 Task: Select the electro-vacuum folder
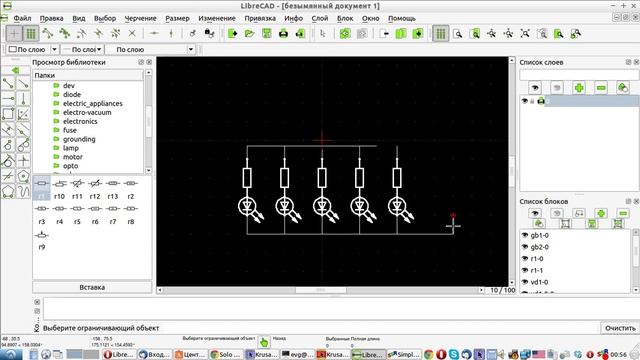(x=87, y=112)
